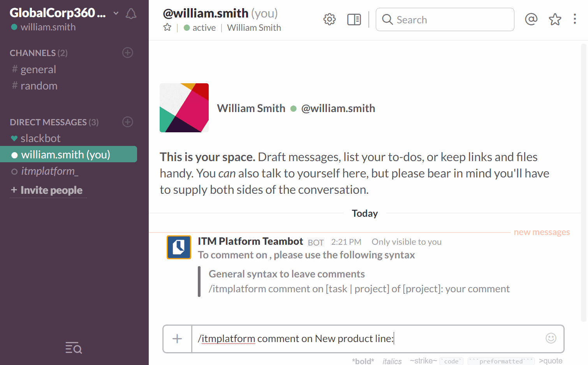The image size is (588, 365).
Task: Click the William Smith profile avatar
Action: (184, 108)
